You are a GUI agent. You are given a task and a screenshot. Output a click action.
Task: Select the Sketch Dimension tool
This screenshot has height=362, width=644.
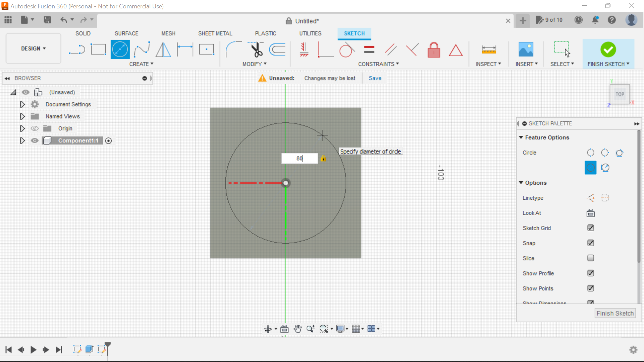tap(185, 50)
